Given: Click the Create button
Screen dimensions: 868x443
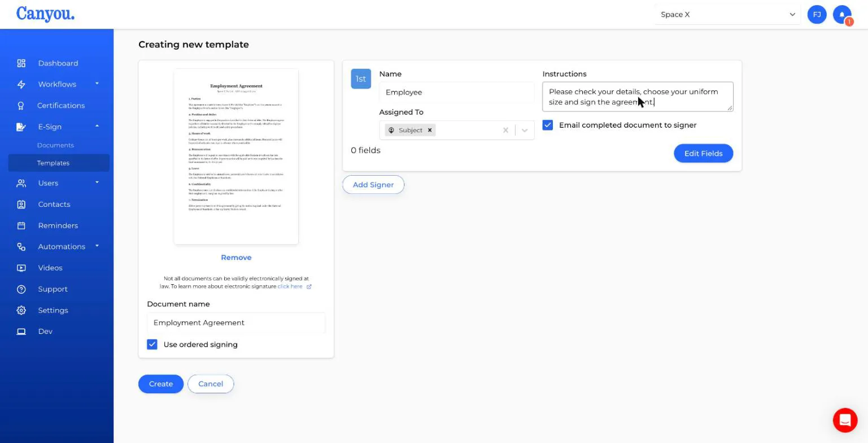Looking at the screenshot, I should 161,384.
